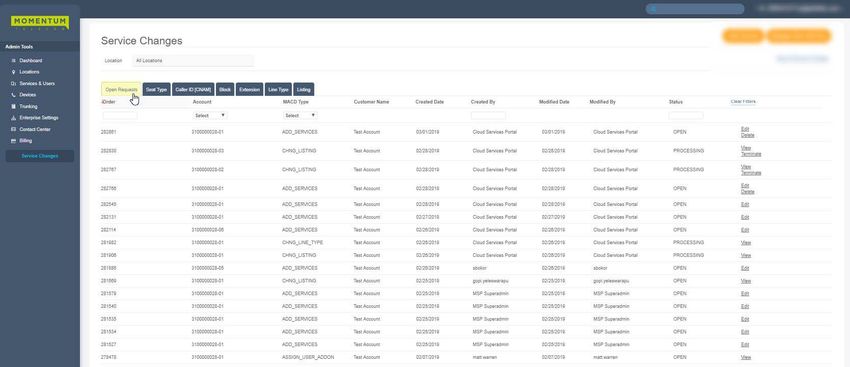
Task: Click the Locations pin icon
Action: tap(13, 72)
